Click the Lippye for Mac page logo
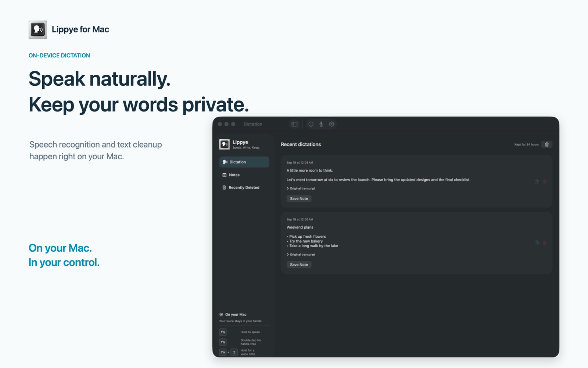This screenshot has width=588, height=368. [38, 29]
